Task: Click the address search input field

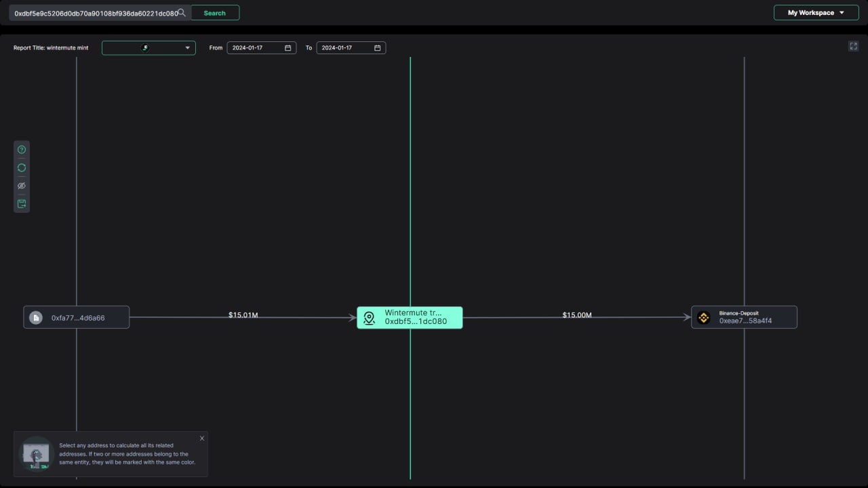Action: coord(100,13)
